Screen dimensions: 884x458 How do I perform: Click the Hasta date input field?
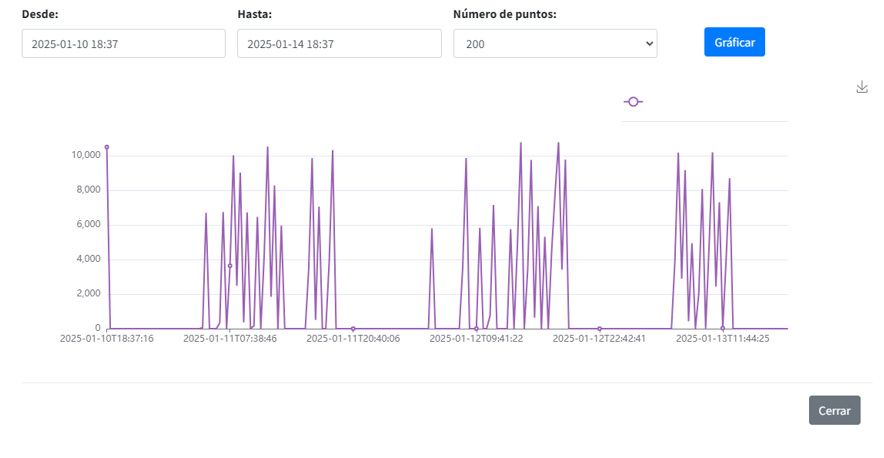(x=339, y=44)
